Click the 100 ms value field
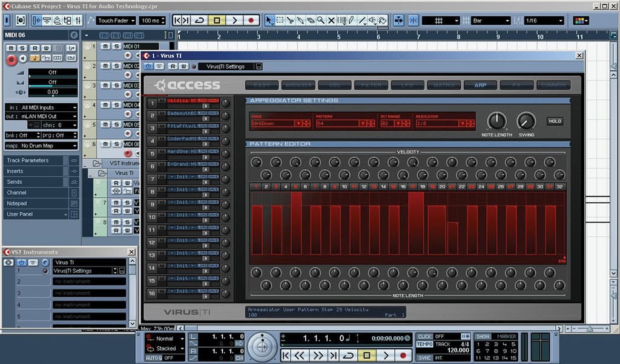The height and width of the screenshot is (364, 620). [153, 21]
